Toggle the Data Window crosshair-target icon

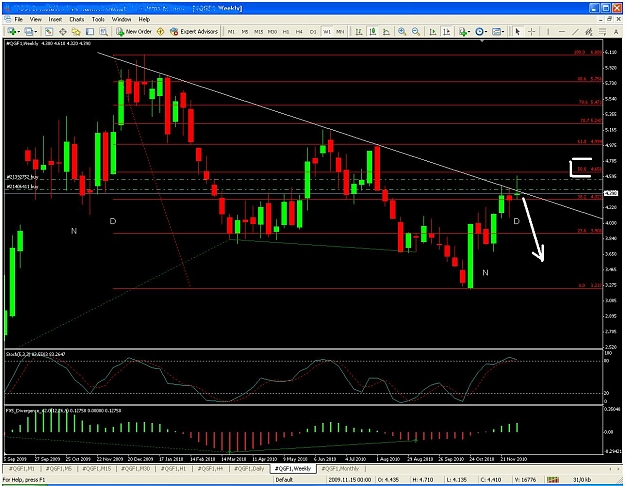(63, 31)
